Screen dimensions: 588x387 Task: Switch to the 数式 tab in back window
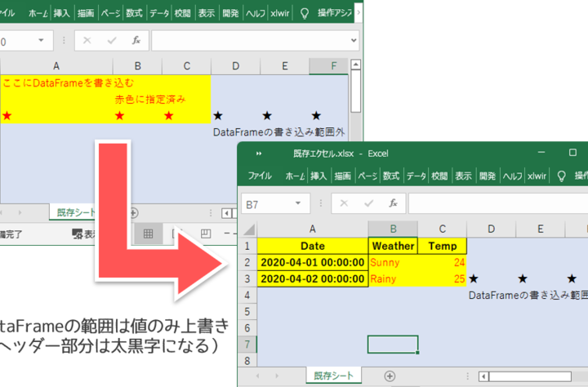(x=135, y=14)
